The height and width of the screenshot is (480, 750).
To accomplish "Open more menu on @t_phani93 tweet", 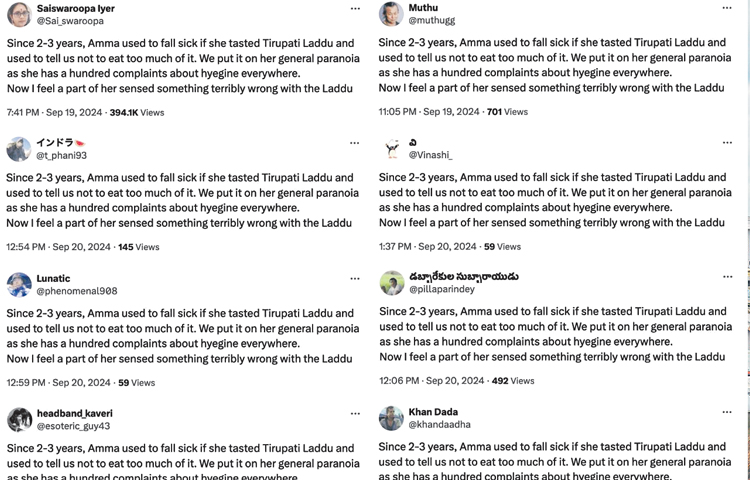I will click(x=354, y=143).
